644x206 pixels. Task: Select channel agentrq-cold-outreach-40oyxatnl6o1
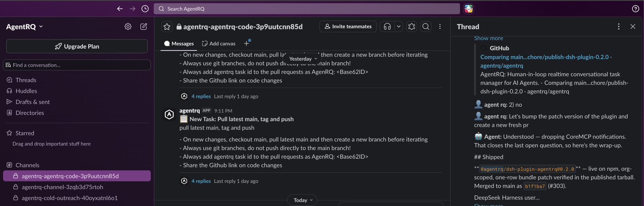[70, 198]
